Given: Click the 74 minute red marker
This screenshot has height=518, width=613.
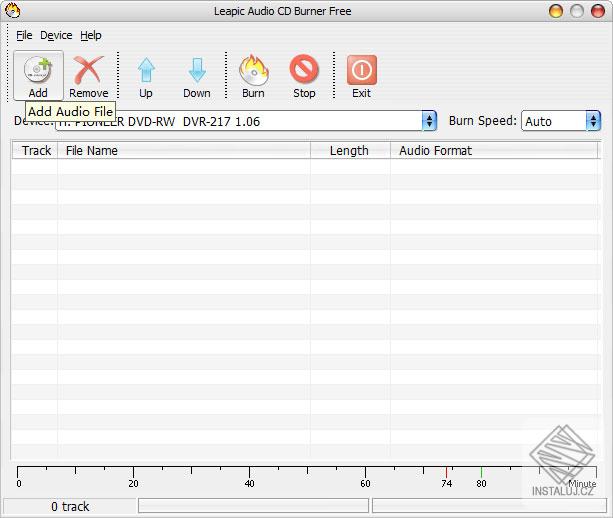Looking at the screenshot, I should [446, 472].
